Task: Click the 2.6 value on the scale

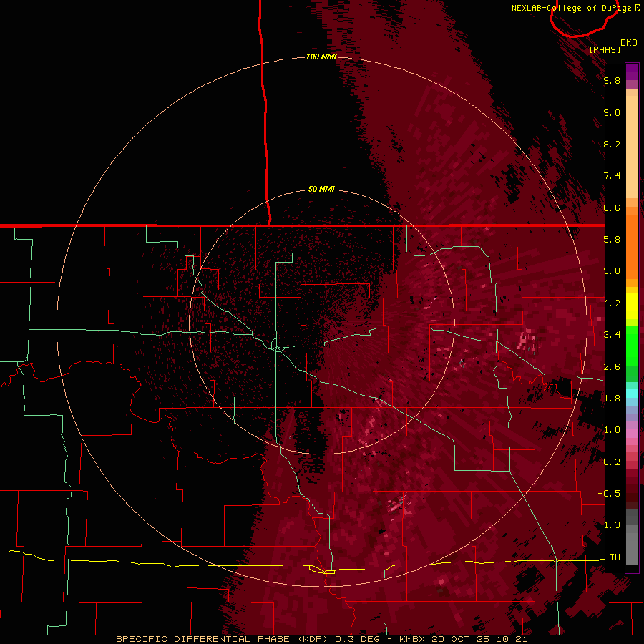Action: [x=612, y=367]
